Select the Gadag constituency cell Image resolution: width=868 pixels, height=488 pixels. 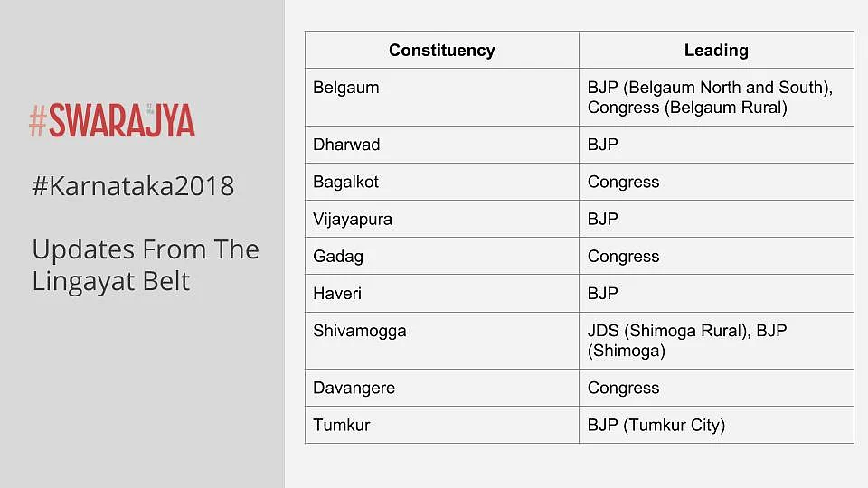click(x=442, y=256)
